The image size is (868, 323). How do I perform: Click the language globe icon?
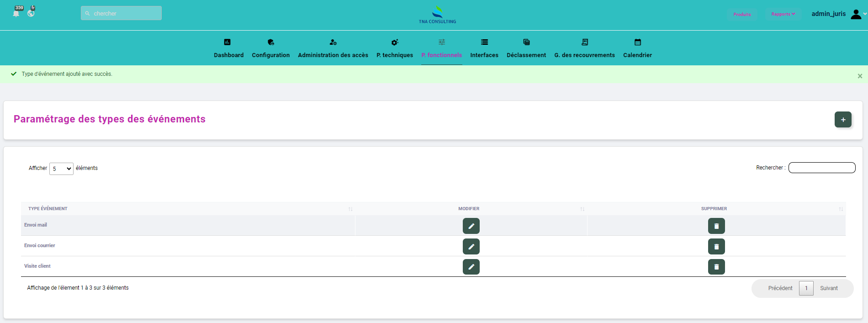(31, 13)
